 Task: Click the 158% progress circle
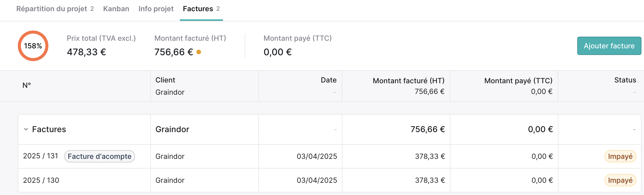33,46
